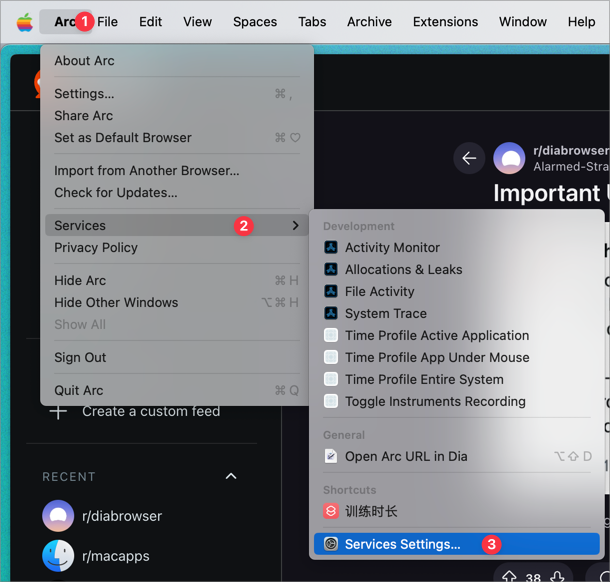The width and height of the screenshot is (610, 582).
Task: Run Time Profile App Under Mouse text
Action: coord(437,357)
